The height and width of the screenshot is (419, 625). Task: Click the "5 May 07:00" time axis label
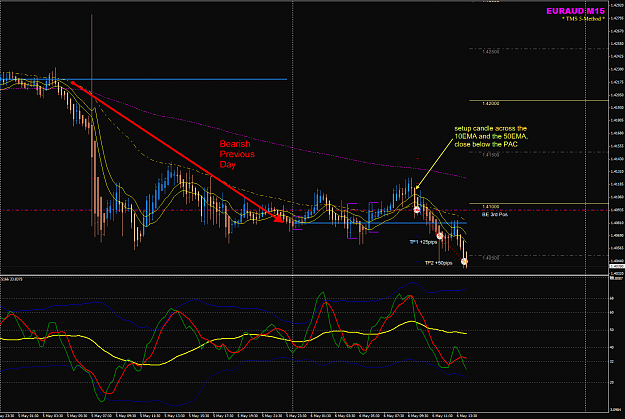[102, 416]
